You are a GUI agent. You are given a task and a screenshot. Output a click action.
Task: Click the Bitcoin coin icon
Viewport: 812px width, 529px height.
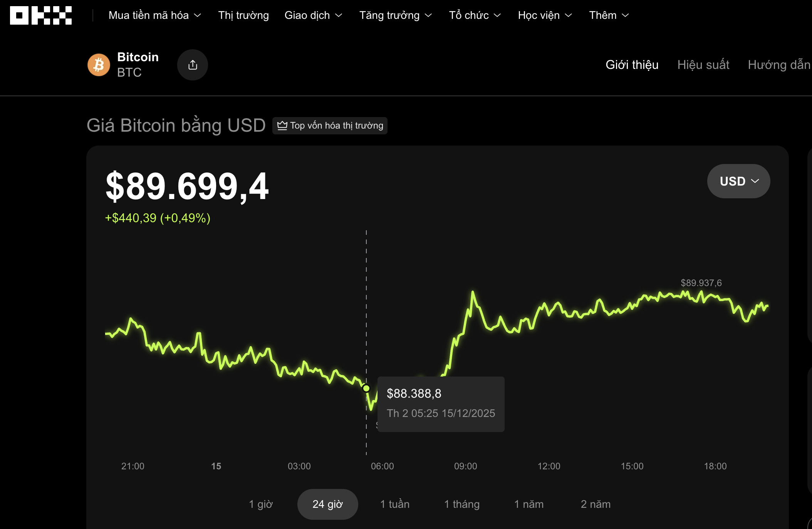[99, 65]
